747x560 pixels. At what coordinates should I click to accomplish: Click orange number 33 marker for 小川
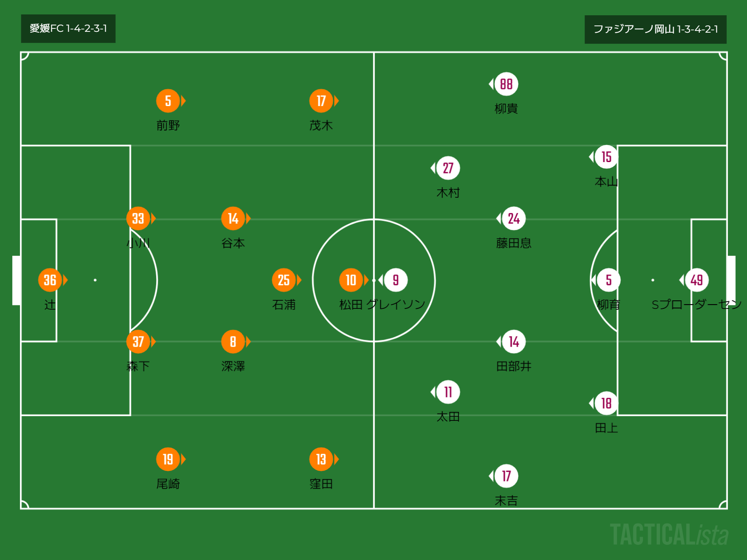pyautogui.click(x=138, y=218)
